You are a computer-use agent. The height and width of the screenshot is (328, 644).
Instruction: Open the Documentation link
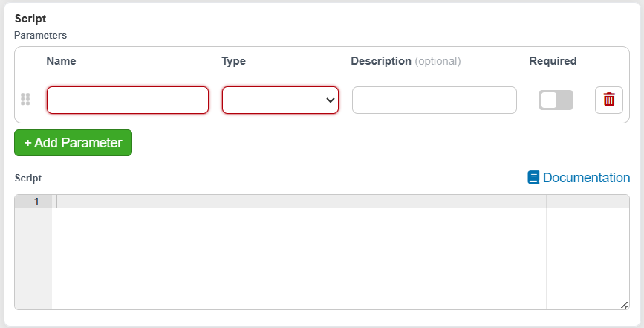click(579, 178)
